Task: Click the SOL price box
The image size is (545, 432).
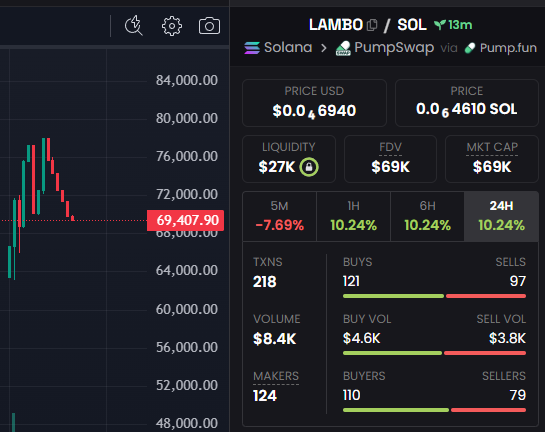Action: tap(467, 103)
